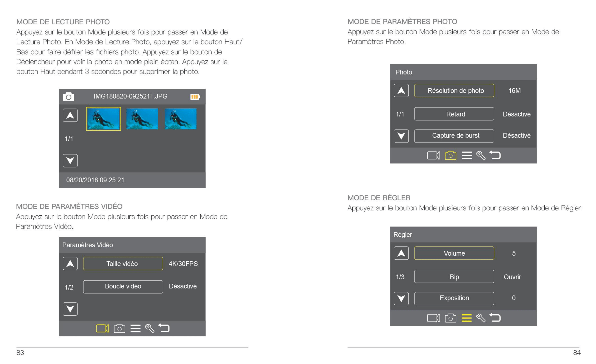The width and height of the screenshot is (596, 364).
Task: Click the page number 83
Action: 20,353
